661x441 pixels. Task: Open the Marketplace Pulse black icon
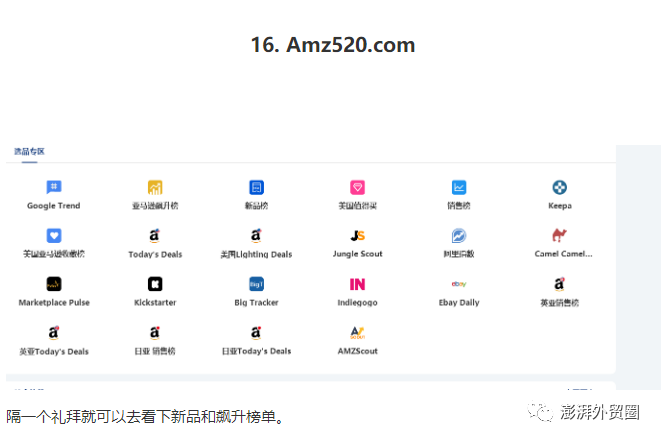click(54, 284)
